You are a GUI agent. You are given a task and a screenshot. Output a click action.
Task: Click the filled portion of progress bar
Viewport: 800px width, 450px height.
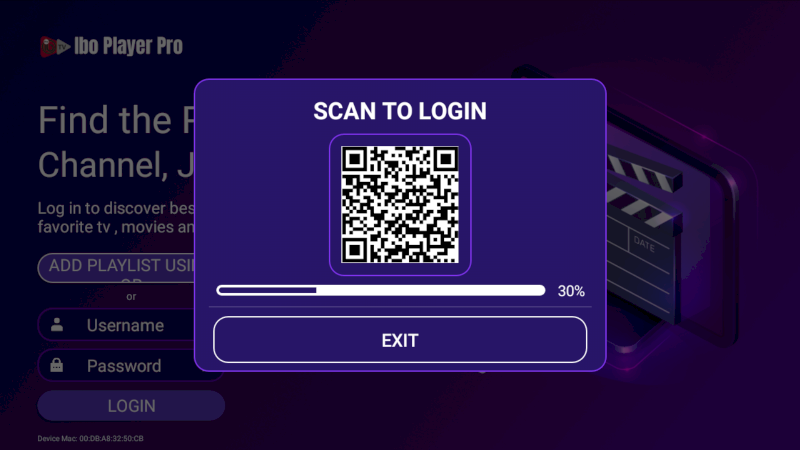click(x=267, y=290)
